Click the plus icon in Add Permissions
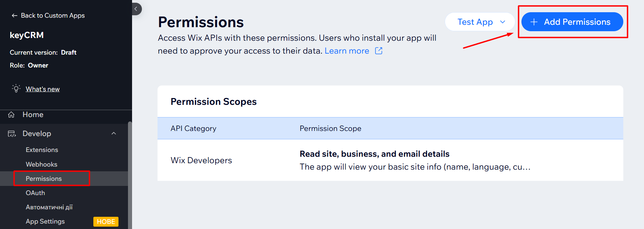644x229 pixels. [x=534, y=22]
